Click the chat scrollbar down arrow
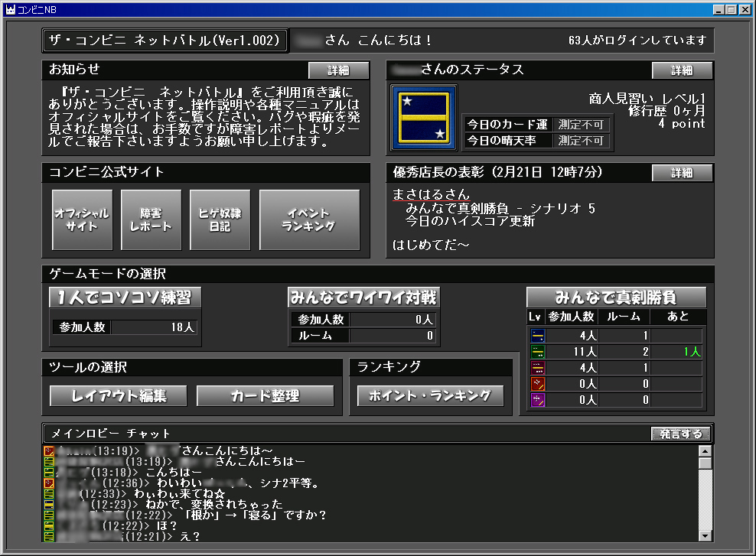The width and height of the screenshot is (756, 556). [705, 535]
